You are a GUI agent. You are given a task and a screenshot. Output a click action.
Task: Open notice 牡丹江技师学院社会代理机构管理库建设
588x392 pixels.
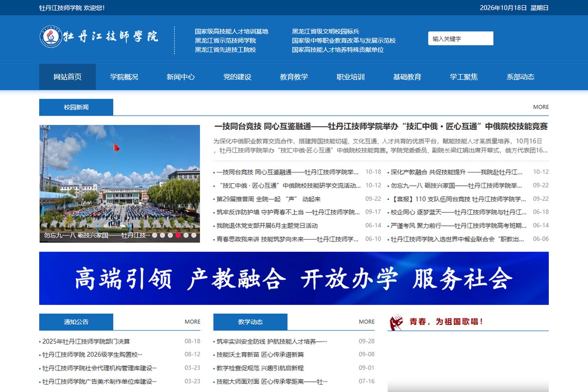pyautogui.click(x=99, y=368)
